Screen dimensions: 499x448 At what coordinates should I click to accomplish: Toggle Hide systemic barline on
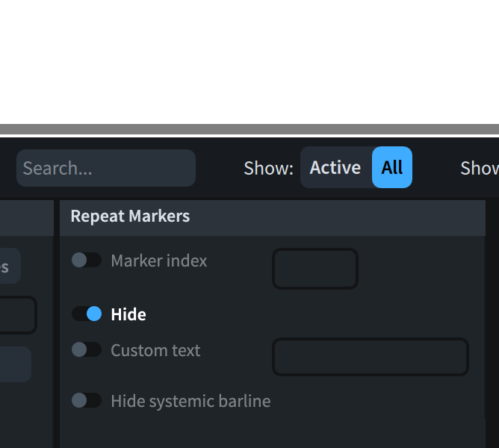(x=87, y=401)
